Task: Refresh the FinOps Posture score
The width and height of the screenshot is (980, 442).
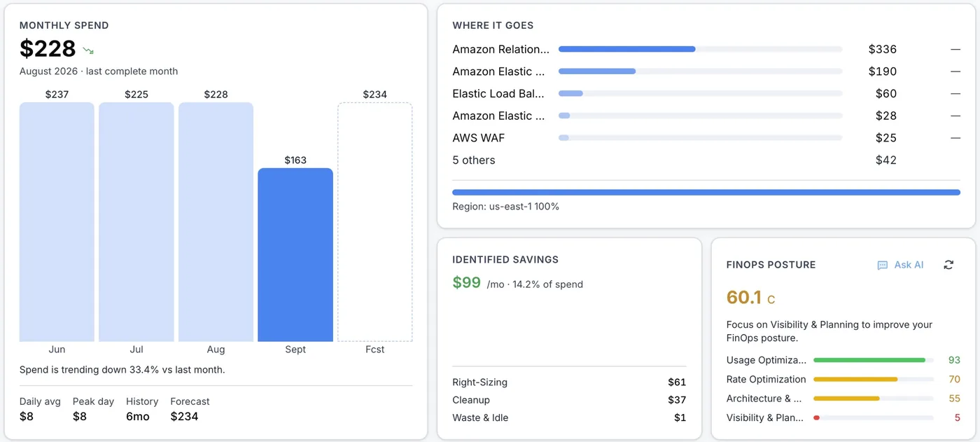Action: click(x=948, y=265)
